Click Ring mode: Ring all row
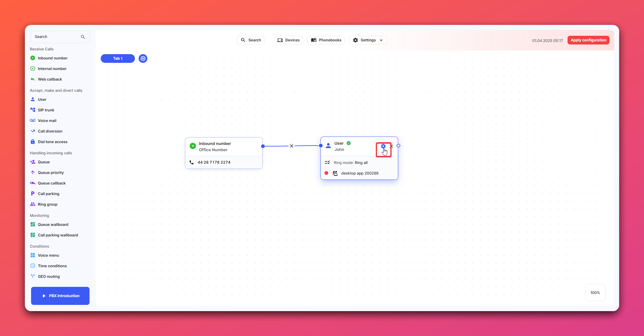The height and width of the screenshot is (336, 644). click(359, 163)
